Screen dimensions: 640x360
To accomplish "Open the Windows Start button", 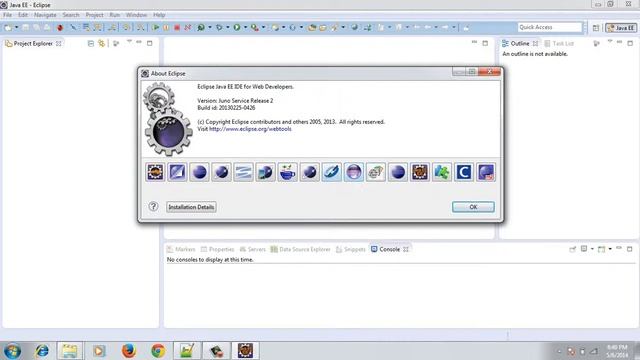I will tap(12, 351).
